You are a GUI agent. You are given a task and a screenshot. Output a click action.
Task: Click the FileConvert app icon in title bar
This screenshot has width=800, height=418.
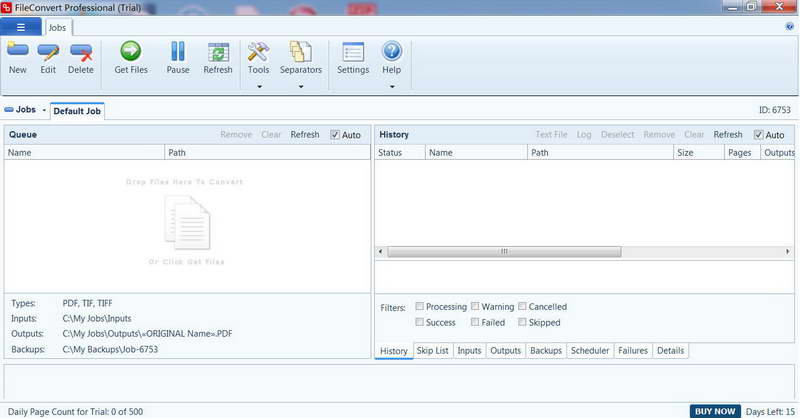[x=6, y=7]
